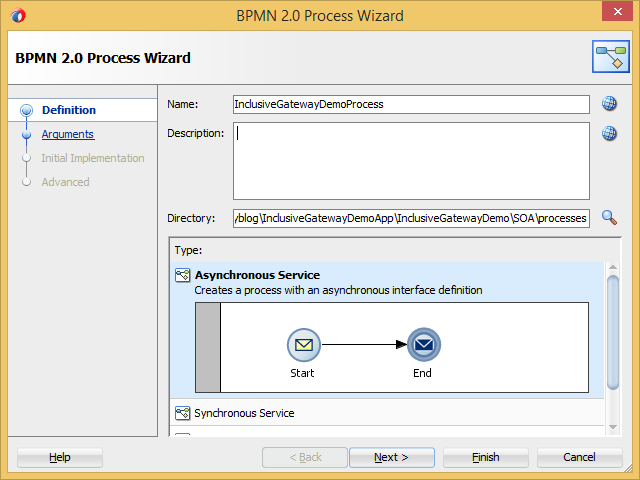The height and width of the screenshot is (480, 640).
Task: Click the Initial Implementation step
Action: coord(93,158)
